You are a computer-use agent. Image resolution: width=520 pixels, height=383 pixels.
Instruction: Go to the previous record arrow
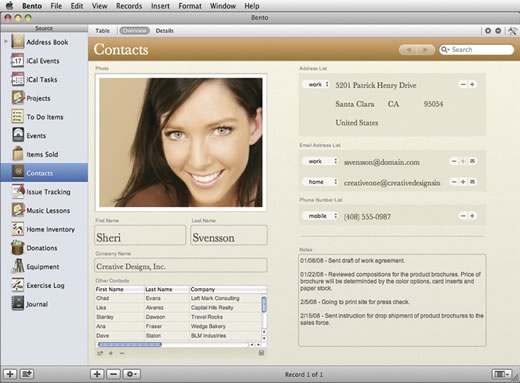click(408, 50)
